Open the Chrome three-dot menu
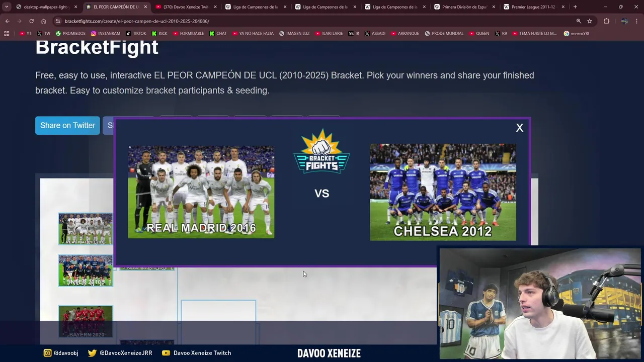The image size is (644, 362). 637,21
